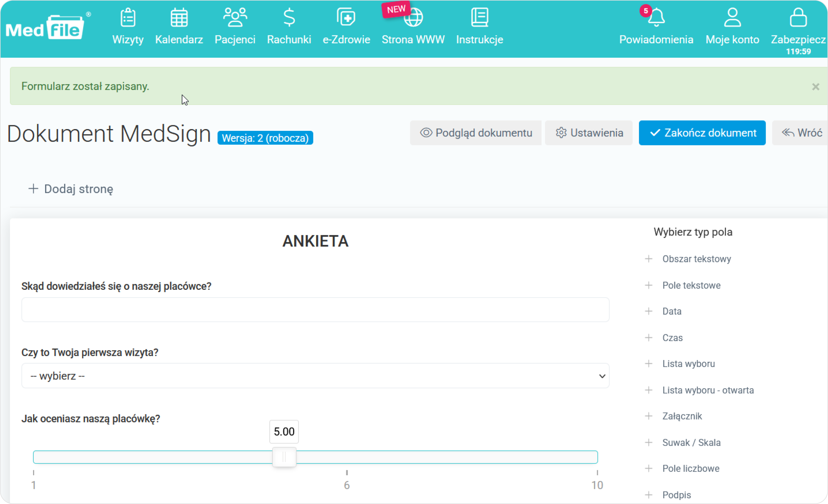The height and width of the screenshot is (504, 828).
Task: Click the Powiadomienia bell icon
Action: pos(656,17)
